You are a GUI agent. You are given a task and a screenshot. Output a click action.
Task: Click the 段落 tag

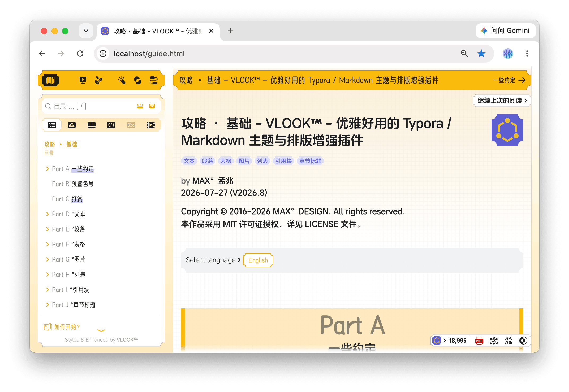click(208, 161)
